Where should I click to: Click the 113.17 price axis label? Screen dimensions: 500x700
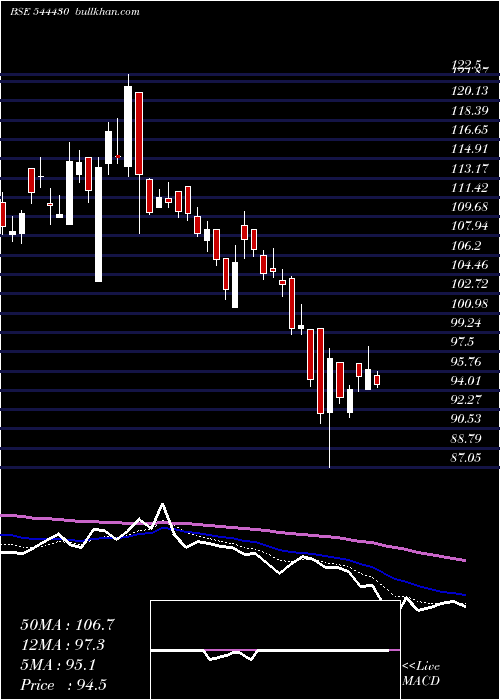pos(469,169)
